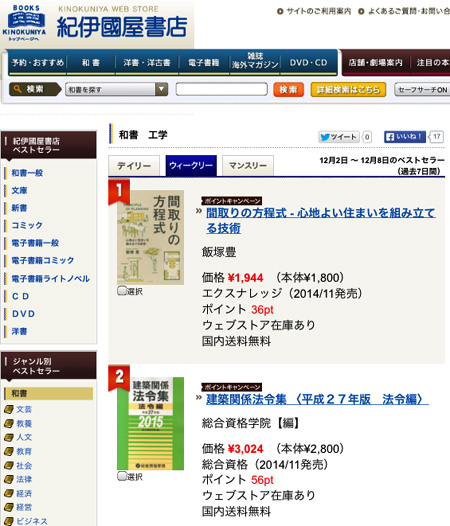Open 和書一般 bestseller link

(28, 173)
